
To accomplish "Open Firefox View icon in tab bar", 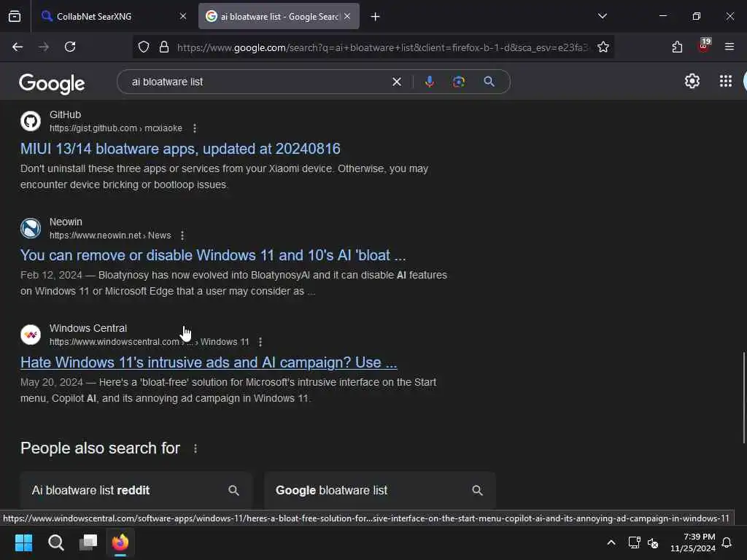I will pos(15,16).
